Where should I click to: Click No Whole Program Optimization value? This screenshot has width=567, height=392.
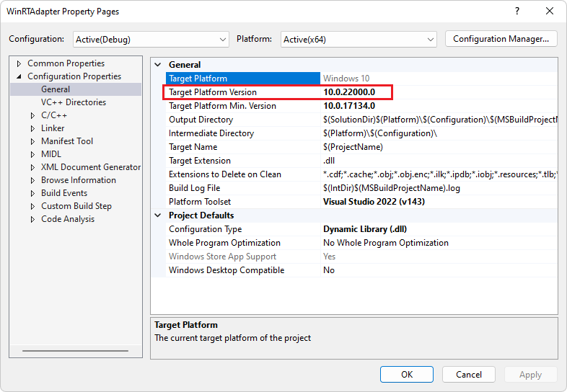click(386, 243)
